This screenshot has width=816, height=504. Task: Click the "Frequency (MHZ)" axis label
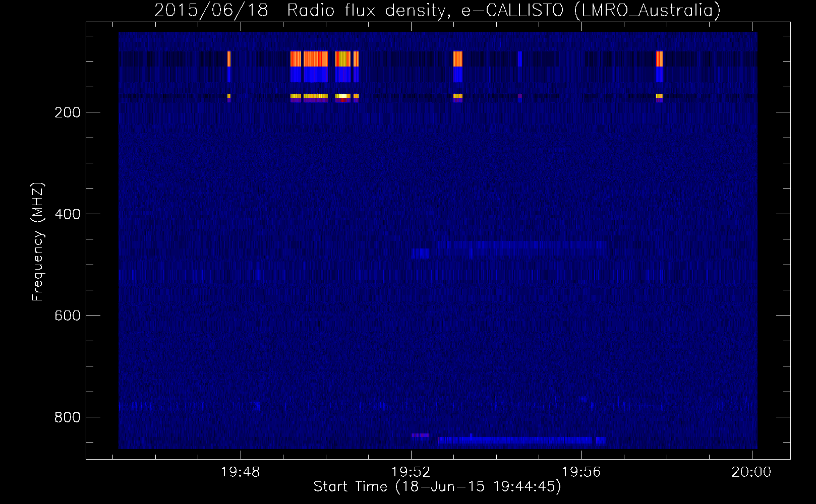(x=38, y=241)
